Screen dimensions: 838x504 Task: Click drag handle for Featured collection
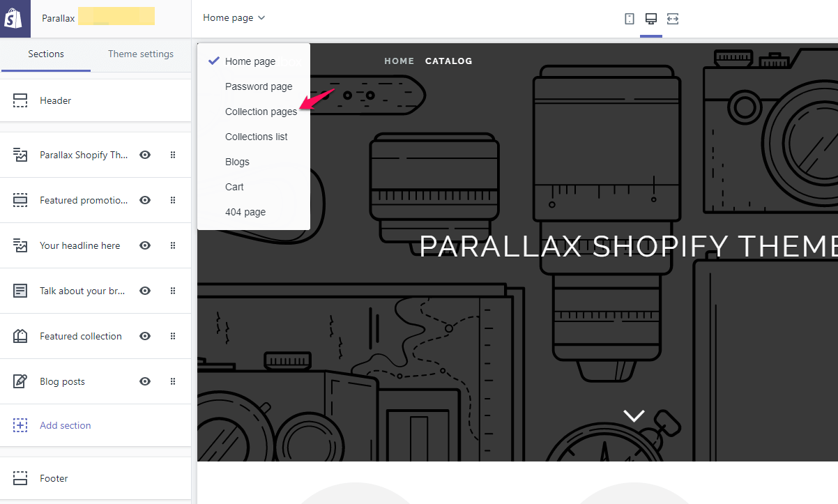click(x=173, y=336)
